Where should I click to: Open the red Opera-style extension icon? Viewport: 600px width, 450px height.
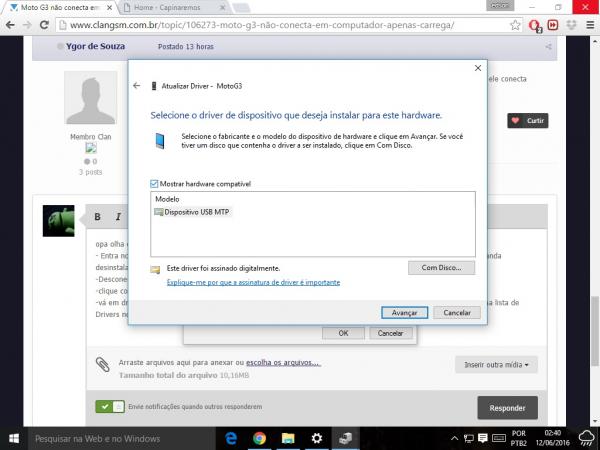click(x=535, y=26)
